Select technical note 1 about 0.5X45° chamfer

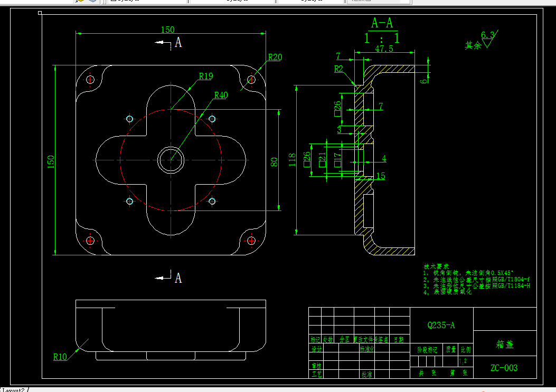click(x=468, y=273)
